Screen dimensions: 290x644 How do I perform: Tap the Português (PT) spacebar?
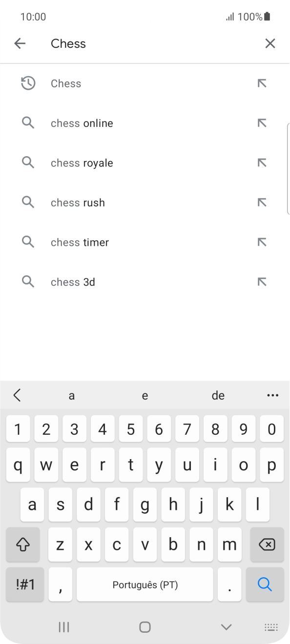point(145,584)
